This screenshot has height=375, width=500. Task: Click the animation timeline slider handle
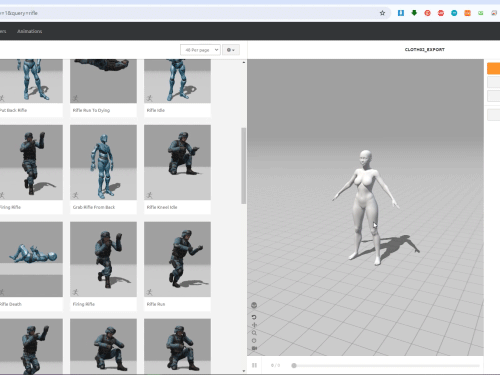click(x=294, y=366)
